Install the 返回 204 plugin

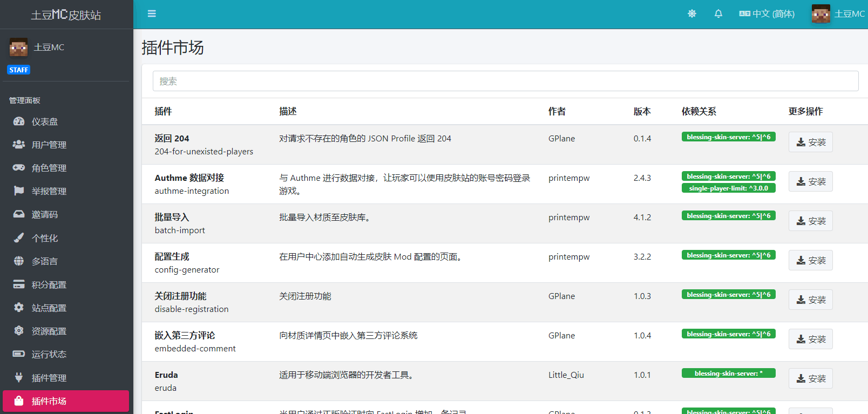[810, 142]
